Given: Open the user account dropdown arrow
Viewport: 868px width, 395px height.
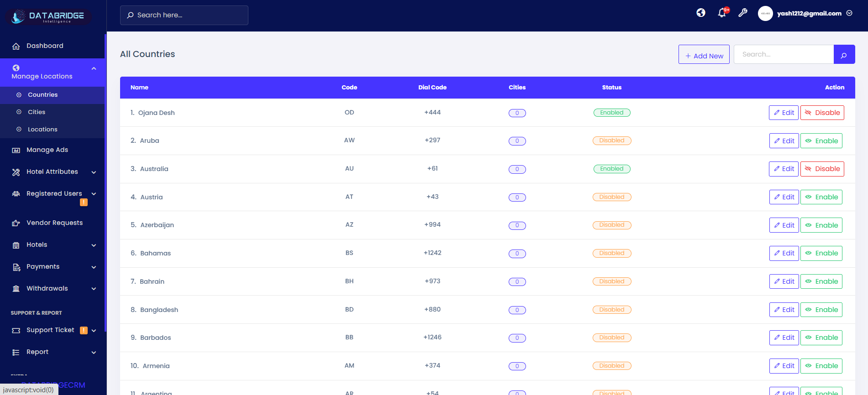Looking at the screenshot, I should pos(849,13).
